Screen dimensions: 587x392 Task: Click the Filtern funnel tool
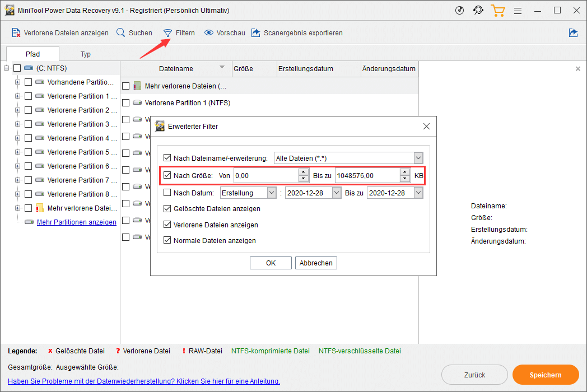pyautogui.click(x=179, y=33)
